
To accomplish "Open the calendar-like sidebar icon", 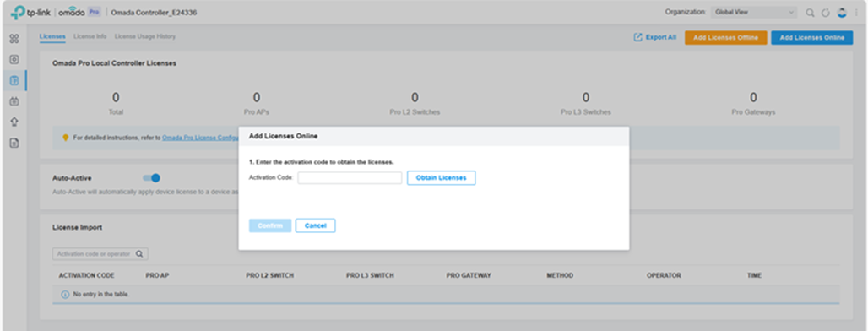I will click(14, 101).
